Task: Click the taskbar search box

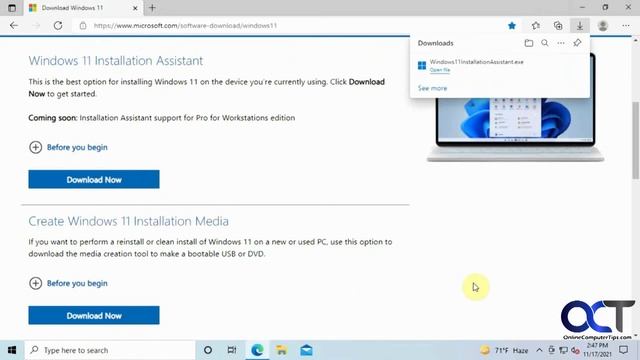Action: (x=110, y=350)
